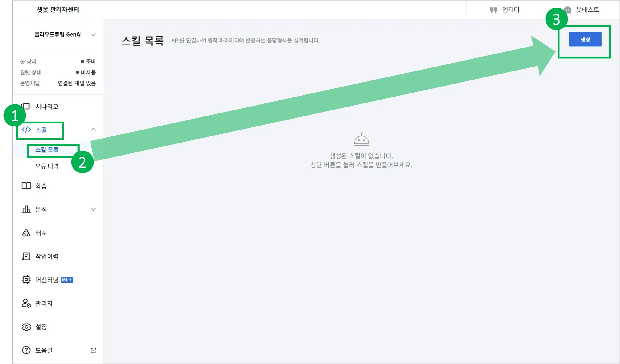This screenshot has height=364, width=620.
Task: Select the 스킬 code icon in sidebar
Action: pos(27,130)
